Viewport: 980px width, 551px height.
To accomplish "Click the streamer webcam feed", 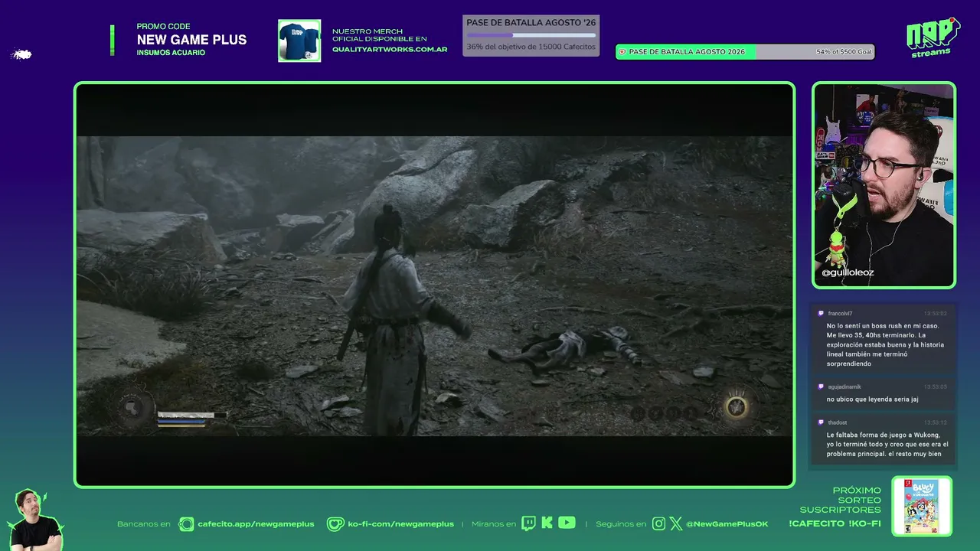I will (x=884, y=185).
